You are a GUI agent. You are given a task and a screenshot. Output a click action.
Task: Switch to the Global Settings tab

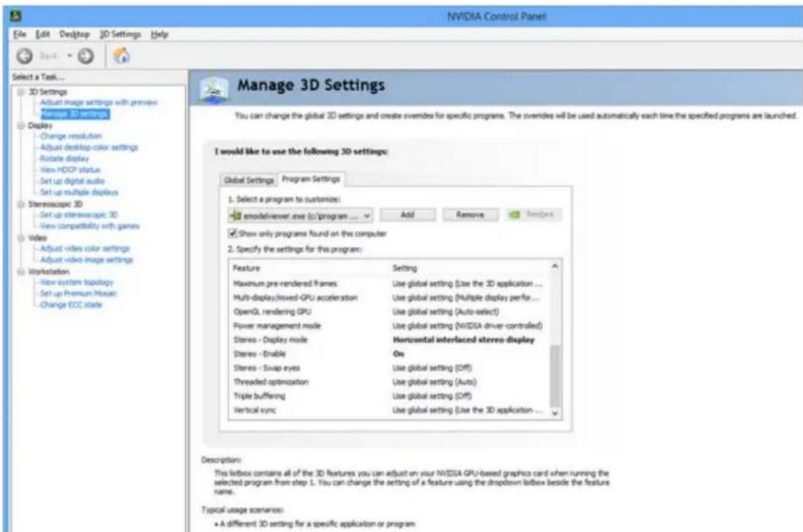pyautogui.click(x=249, y=180)
